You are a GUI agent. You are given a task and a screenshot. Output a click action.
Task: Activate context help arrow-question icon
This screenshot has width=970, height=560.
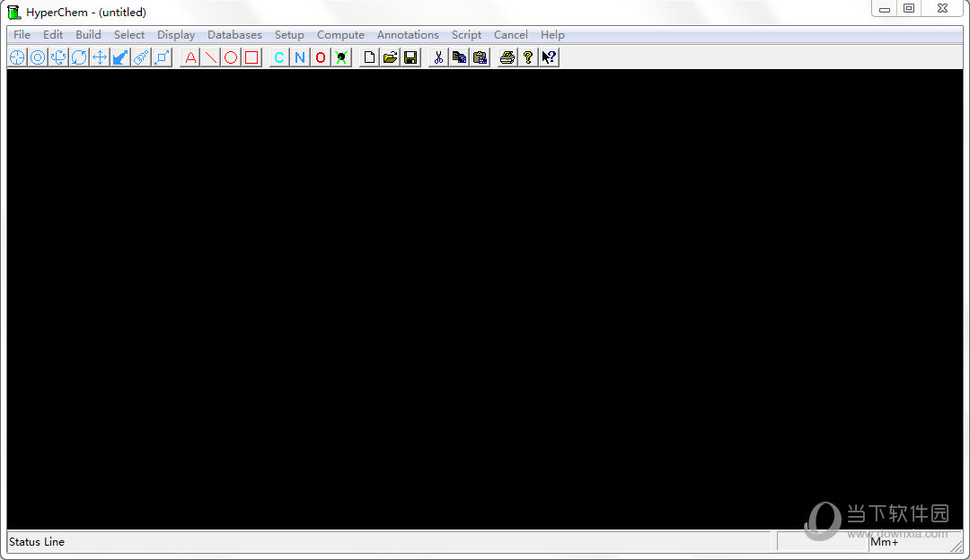549,57
